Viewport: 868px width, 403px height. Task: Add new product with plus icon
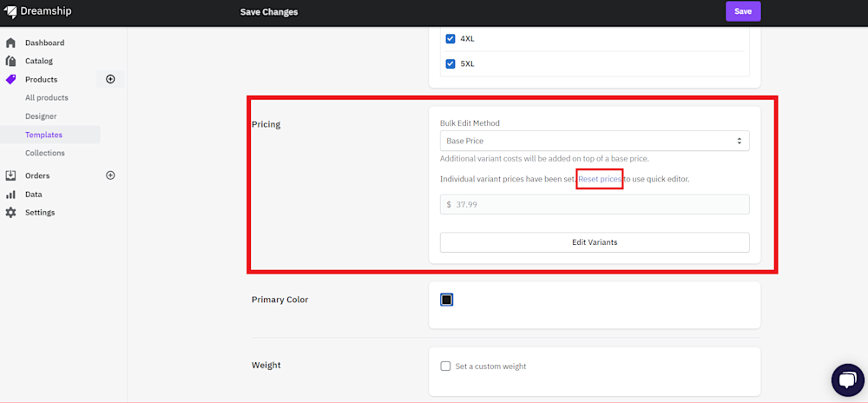coord(110,79)
